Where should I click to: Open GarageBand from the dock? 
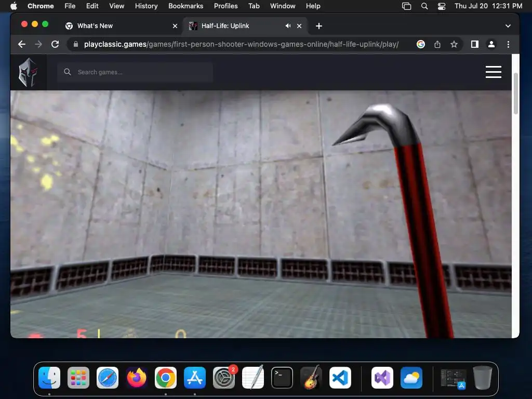tap(311, 378)
